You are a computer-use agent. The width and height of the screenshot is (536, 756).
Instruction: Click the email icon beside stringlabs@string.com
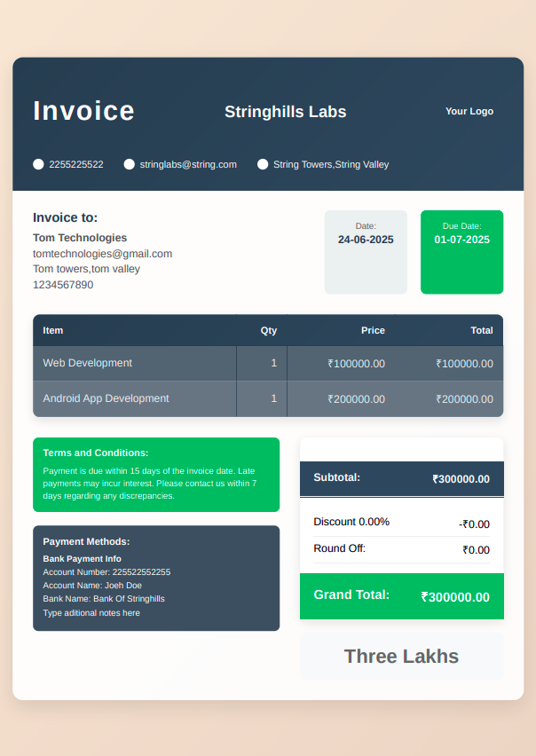pos(130,164)
